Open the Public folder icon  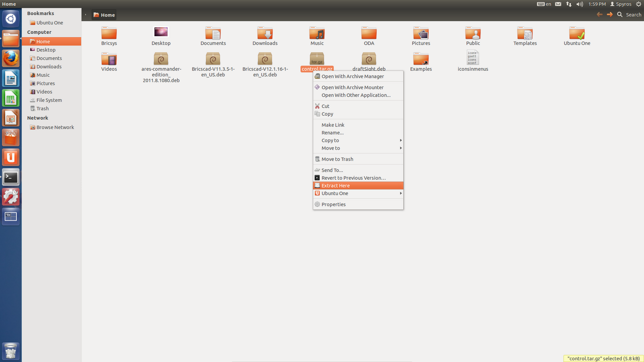(x=473, y=33)
